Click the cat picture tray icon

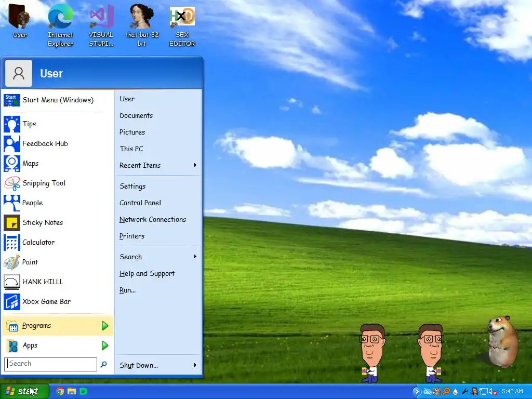pos(437,392)
